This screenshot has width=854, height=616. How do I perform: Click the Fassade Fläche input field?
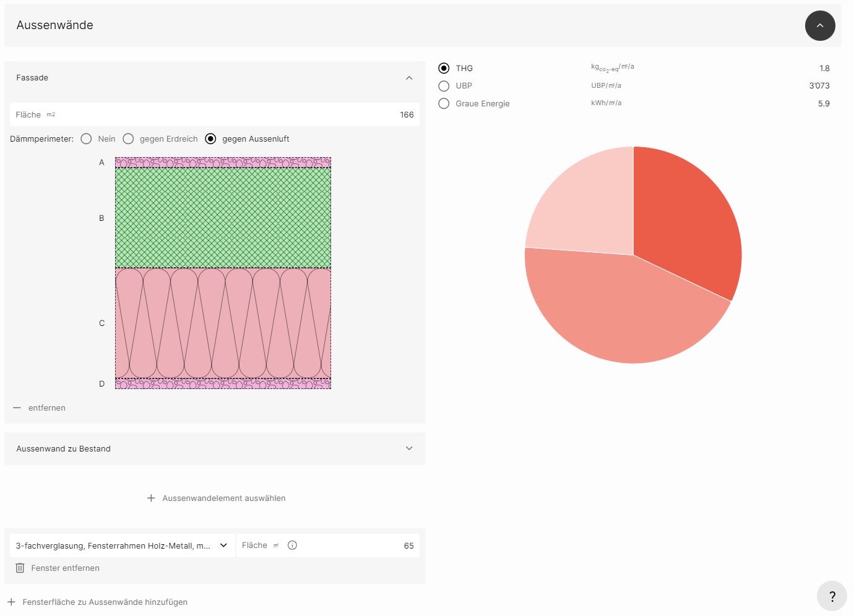248,114
